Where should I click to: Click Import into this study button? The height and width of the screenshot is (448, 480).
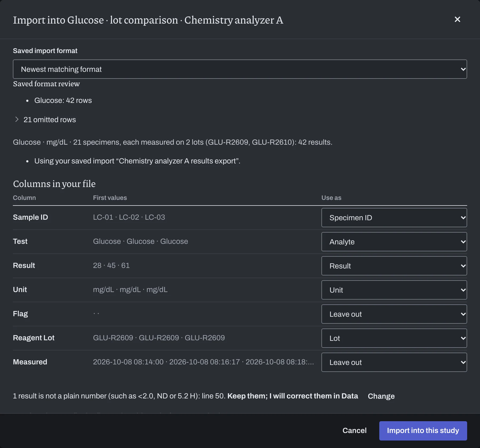[x=423, y=430]
